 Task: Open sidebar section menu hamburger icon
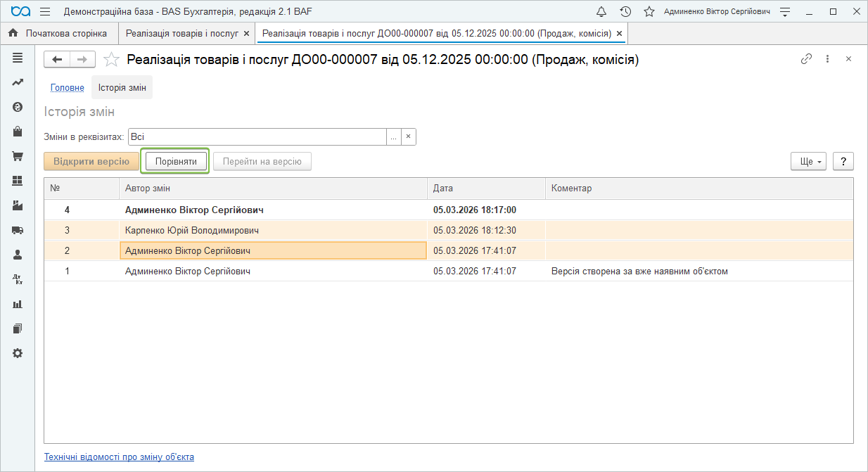[18, 58]
